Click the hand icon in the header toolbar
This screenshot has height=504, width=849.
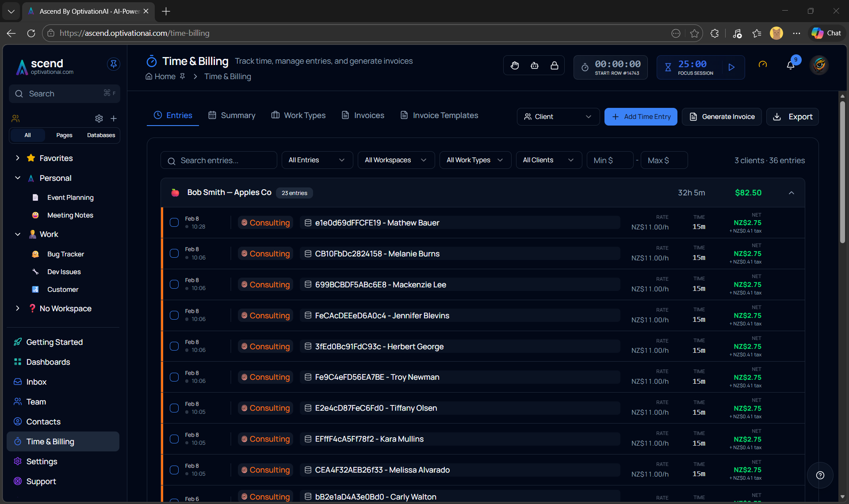pos(515,66)
